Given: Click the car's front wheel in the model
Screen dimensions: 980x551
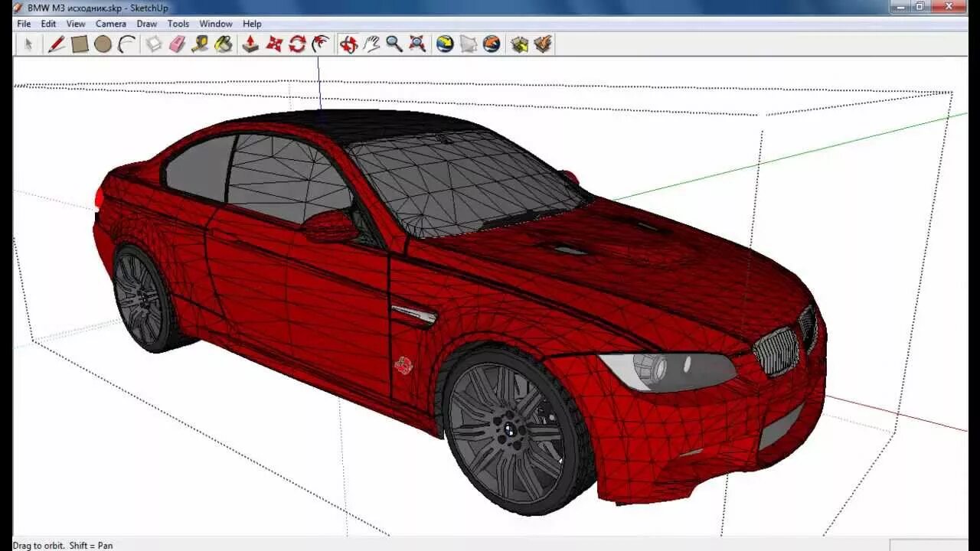Looking at the screenshot, I should pos(513,430).
